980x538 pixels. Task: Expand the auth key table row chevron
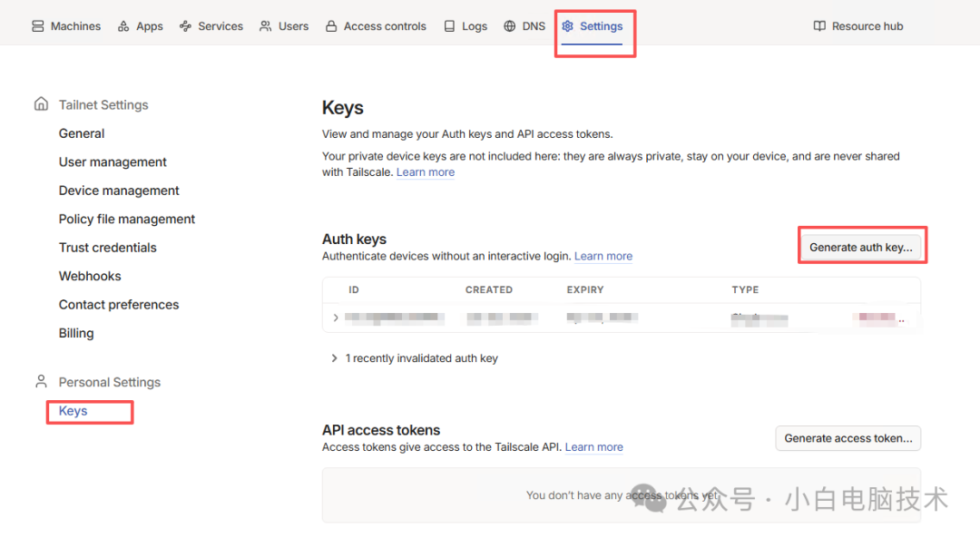336,318
